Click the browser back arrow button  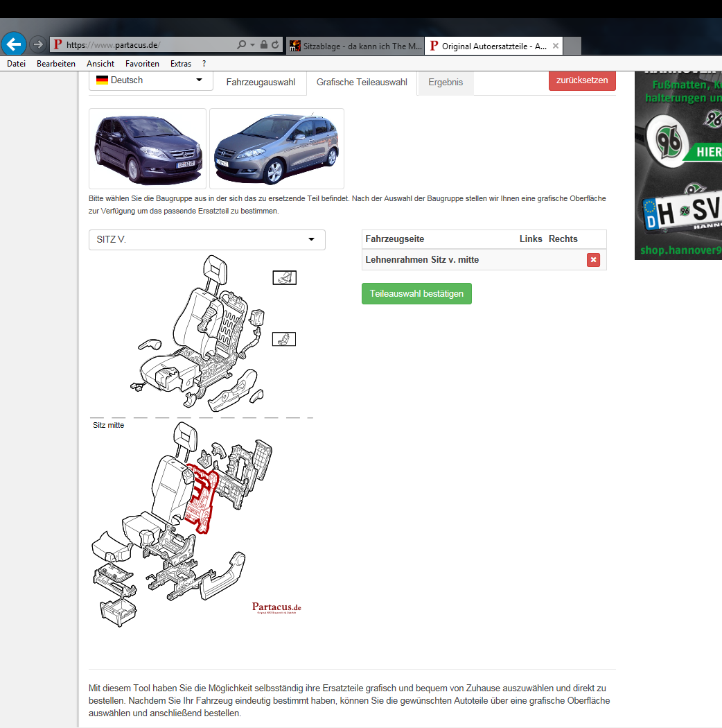(x=14, y=44)
